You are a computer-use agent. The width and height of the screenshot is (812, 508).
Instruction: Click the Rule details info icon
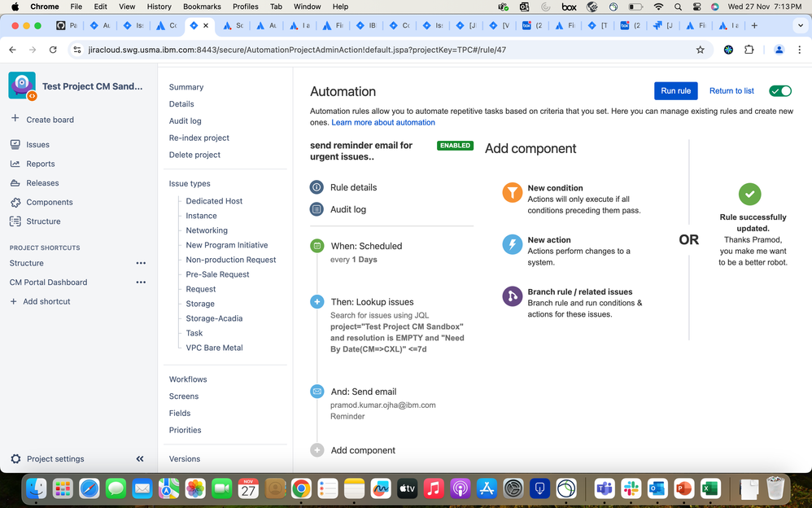pos(317,187)
